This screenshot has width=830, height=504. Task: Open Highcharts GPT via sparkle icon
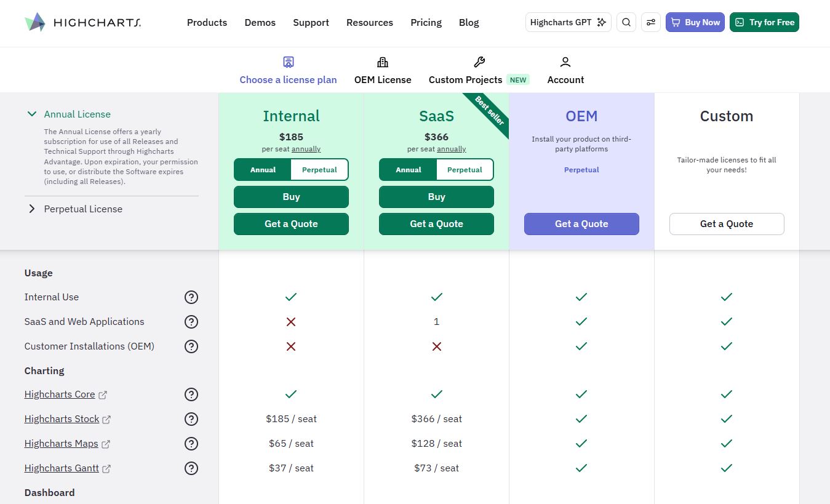coord(601,22)
